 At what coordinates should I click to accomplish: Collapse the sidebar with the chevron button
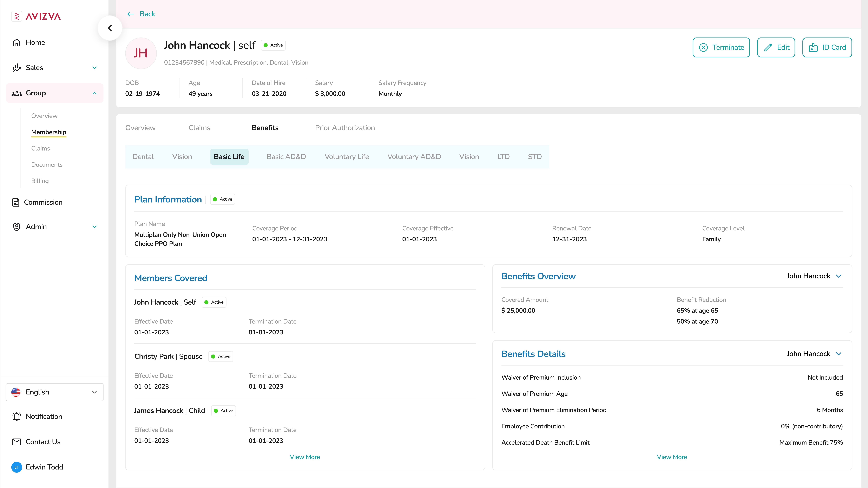coord(110,28)
